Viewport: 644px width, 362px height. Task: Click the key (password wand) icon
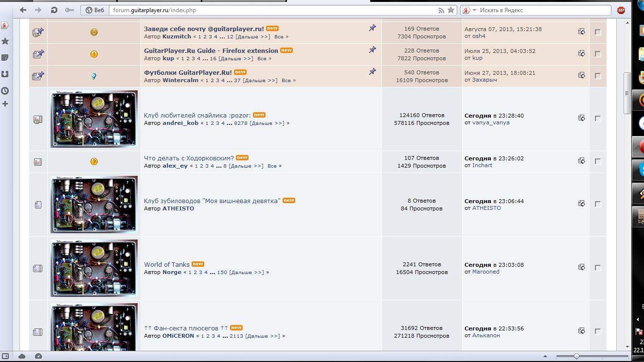(70, 10)
